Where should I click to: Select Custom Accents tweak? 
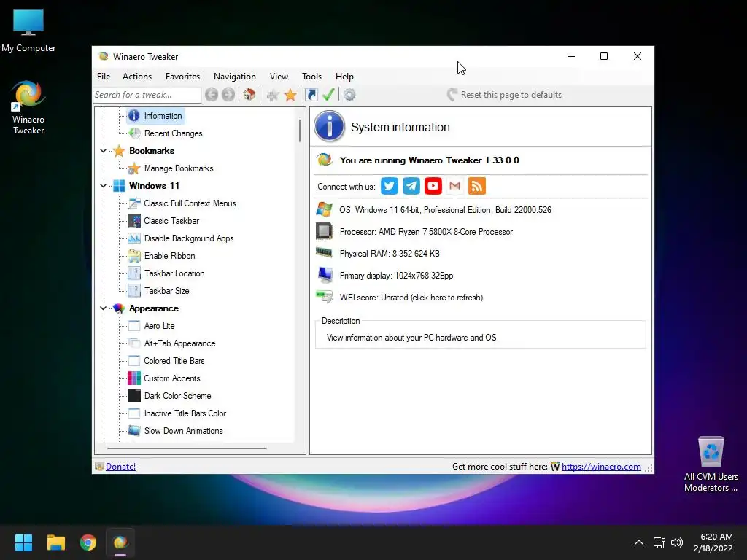172,378
